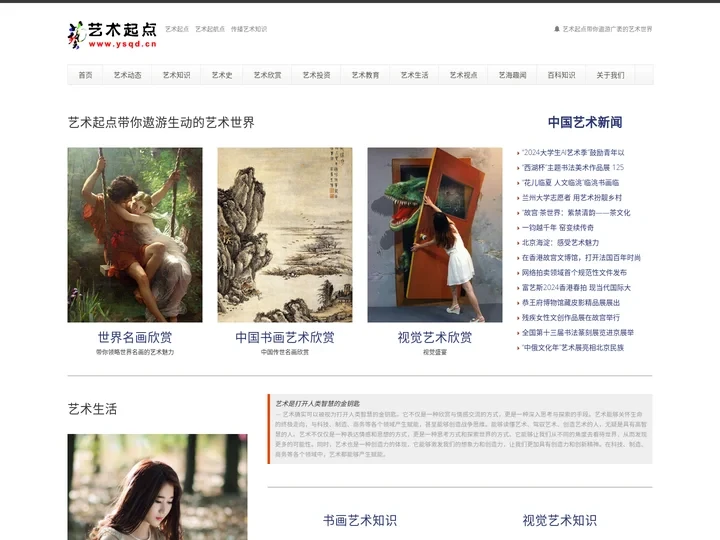Click the 艺术起点 site logo
The width and height of the screenshot is (720, 540).
(x=112, y=35)
